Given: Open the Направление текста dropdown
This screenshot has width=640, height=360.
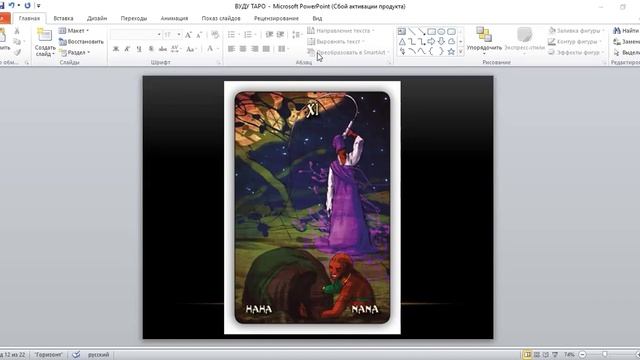Looking at the screenshot, I should (341, 31).
